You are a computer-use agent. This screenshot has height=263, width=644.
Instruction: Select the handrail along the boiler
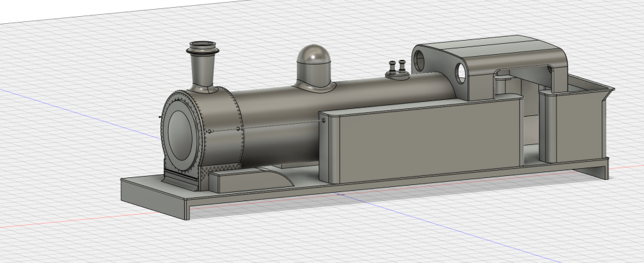(x=266, y=126)
